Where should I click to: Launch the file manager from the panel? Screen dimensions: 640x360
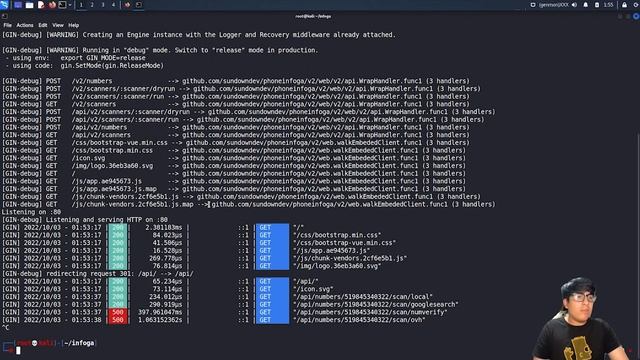(29, 5)
